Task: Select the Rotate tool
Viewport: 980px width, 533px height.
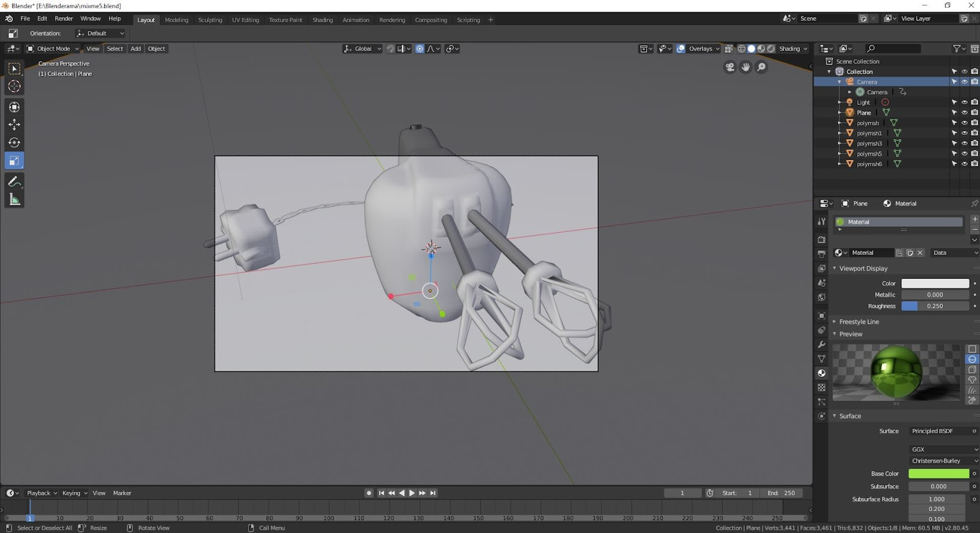Action: 14,142
